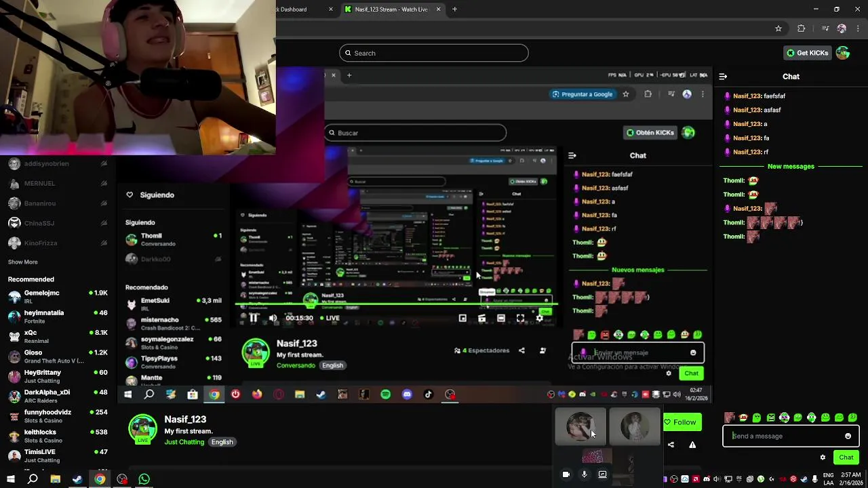Image resolution: width=868 pixels, height=488 pixels.
Task: Open the Kick account avatar menu
Action: tap(843, 53)
